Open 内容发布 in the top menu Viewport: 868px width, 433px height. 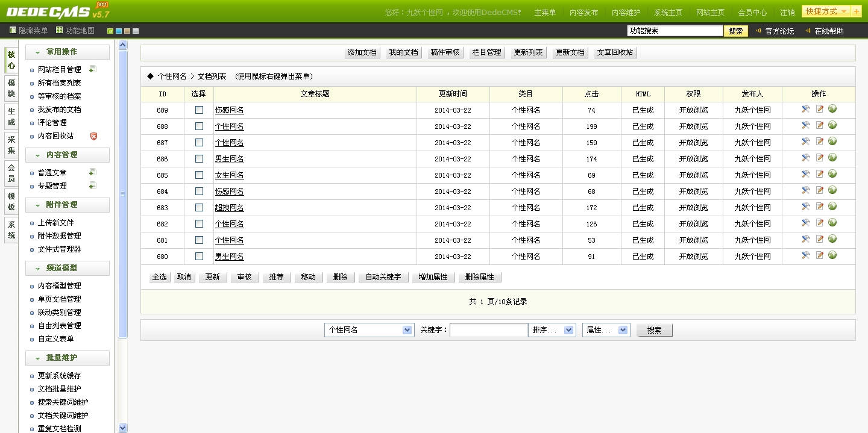[583, 12]
